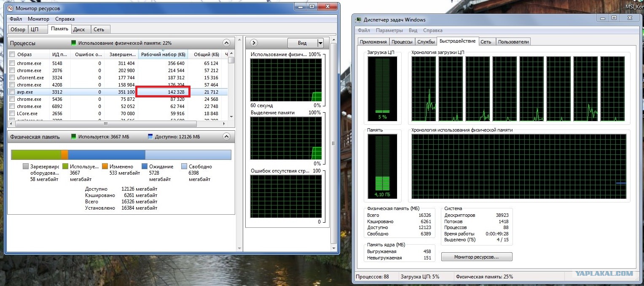
Task: Click the process list vertical scrollbar thumb
Action: [231, 60]
